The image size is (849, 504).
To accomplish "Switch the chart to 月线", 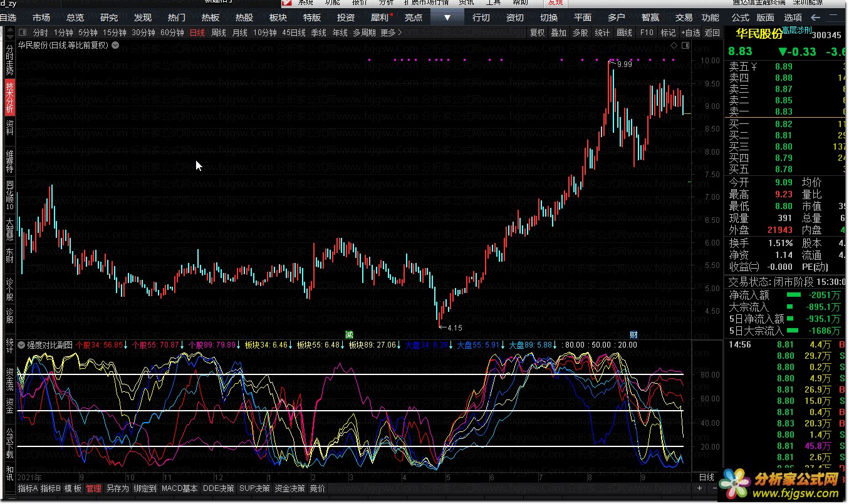I will coord(239,33).
